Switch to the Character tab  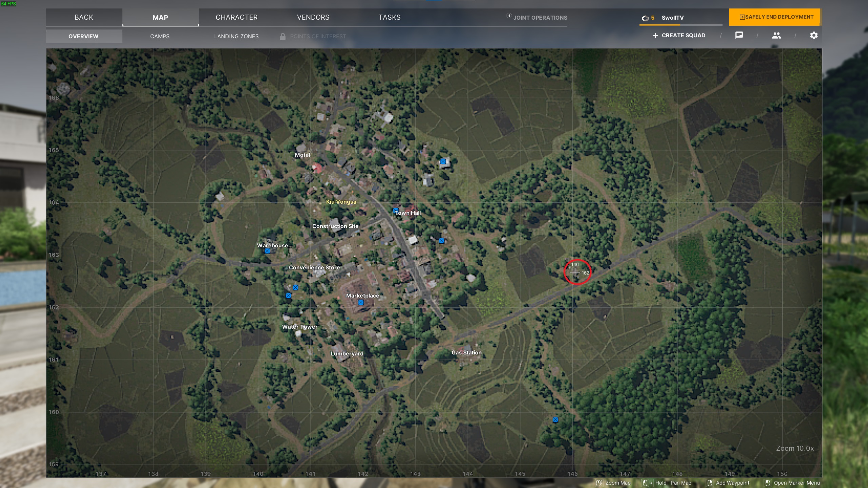237,17
